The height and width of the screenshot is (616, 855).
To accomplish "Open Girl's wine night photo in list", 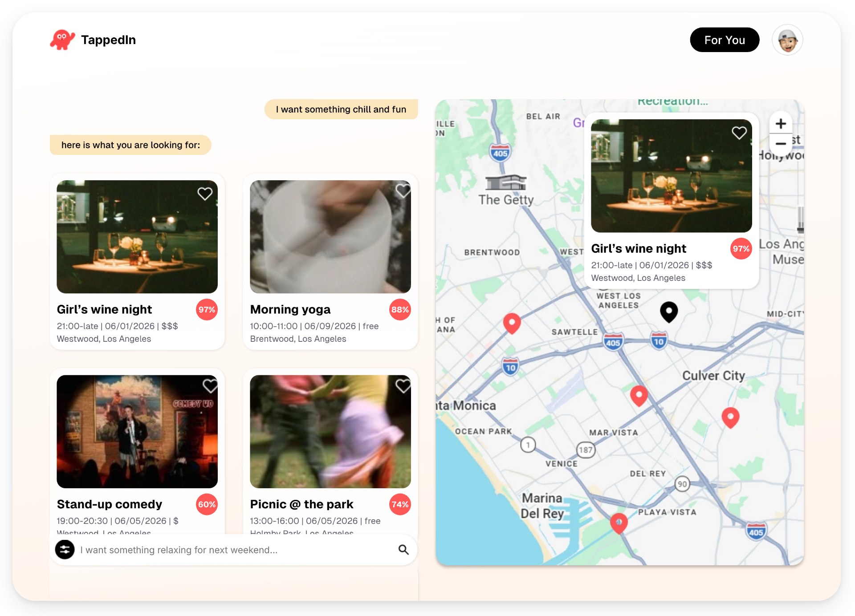I will click(x=137, y=237).
